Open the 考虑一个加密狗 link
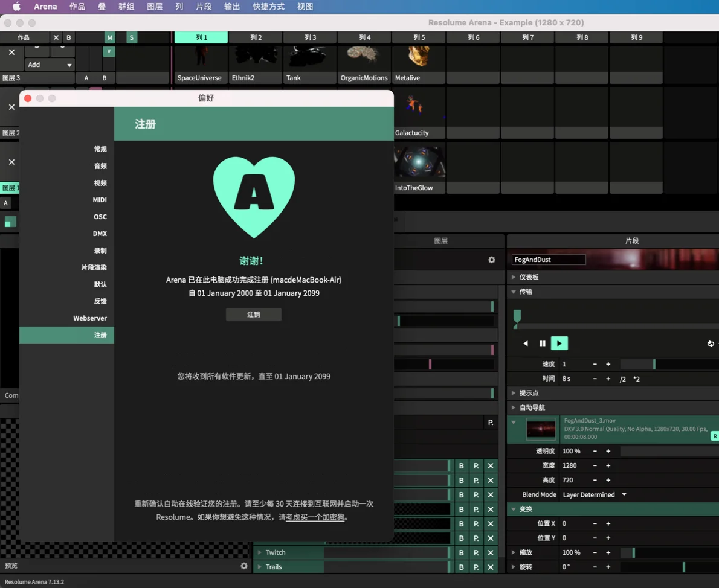This screenshot has width=719, height=588. click(x=314, y=517)
